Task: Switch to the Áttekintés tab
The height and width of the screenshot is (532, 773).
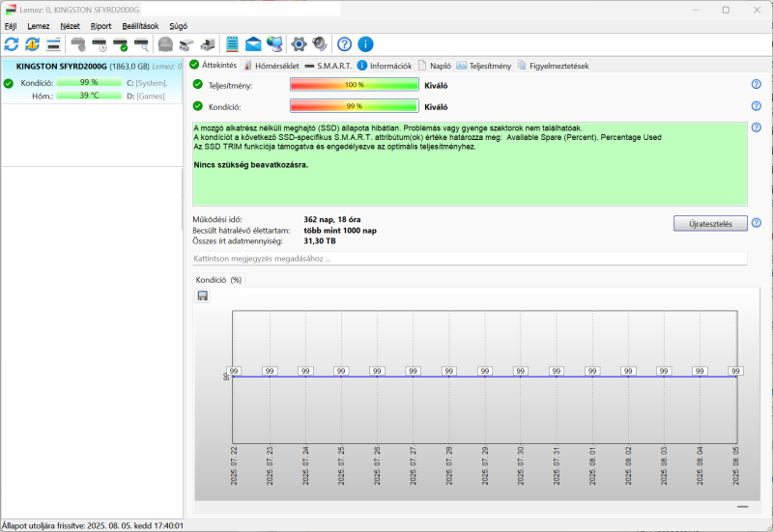Action: click(x=214, y=65)
